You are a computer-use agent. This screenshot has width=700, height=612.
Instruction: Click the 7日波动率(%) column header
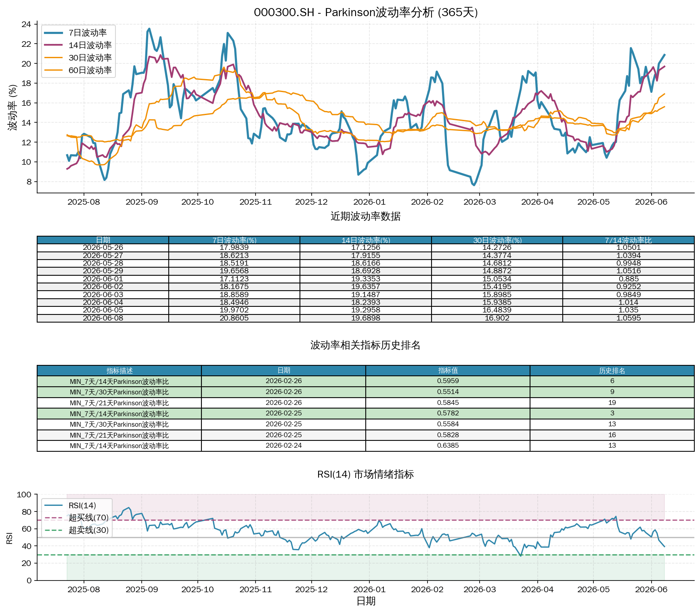coord(234,240)
